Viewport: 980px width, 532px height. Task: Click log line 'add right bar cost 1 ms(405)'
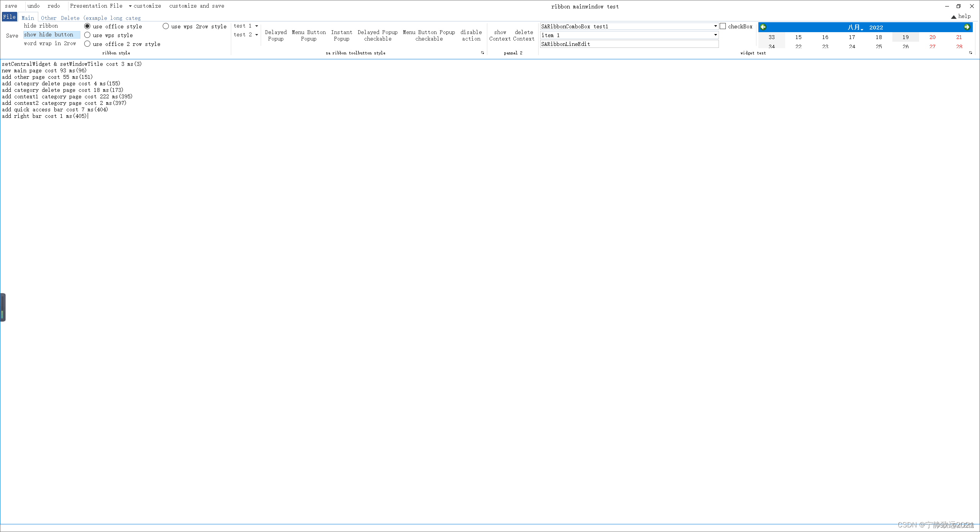[x=44, y=116]
